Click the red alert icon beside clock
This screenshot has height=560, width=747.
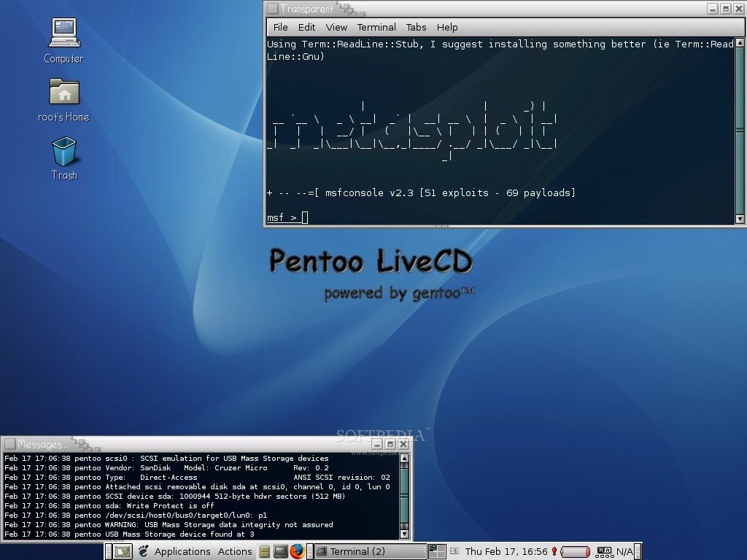tap(554, 551)
